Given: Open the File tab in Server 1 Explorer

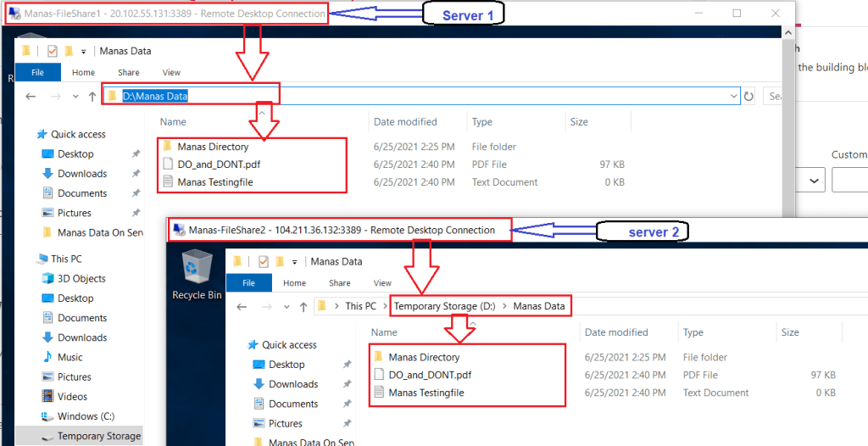Looking at the screenshot, I should tap(37, 72).
